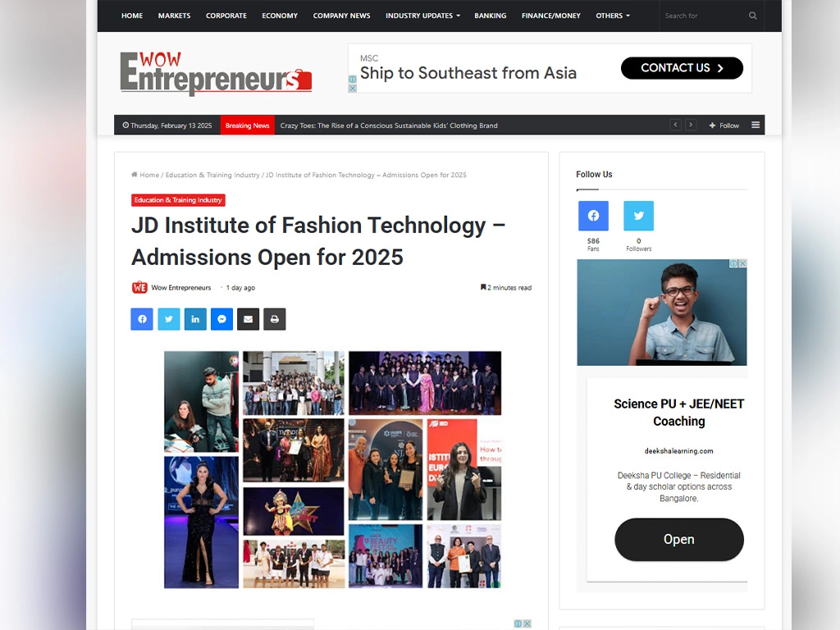
Task: Open Home breadcrumb link
Action: tap(149, 175)
